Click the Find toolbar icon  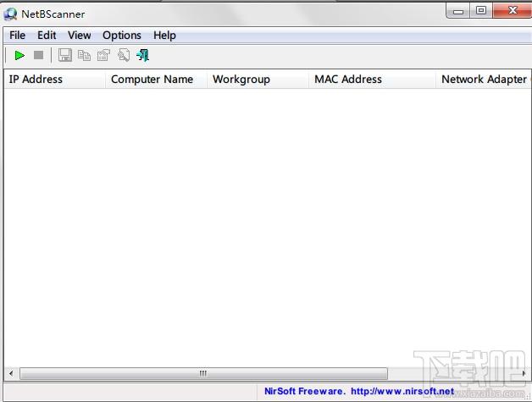(124, 55)
